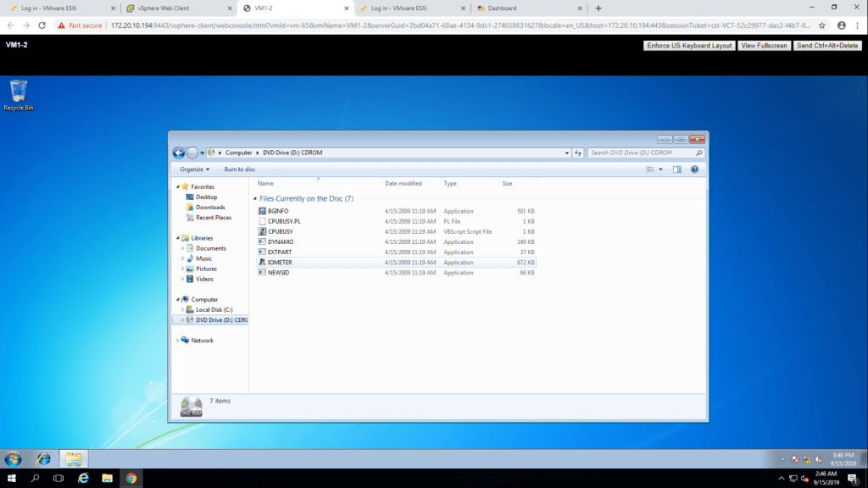Expand the Local Disk (C:) tree node
868x488 pixels.
[182, 310]
